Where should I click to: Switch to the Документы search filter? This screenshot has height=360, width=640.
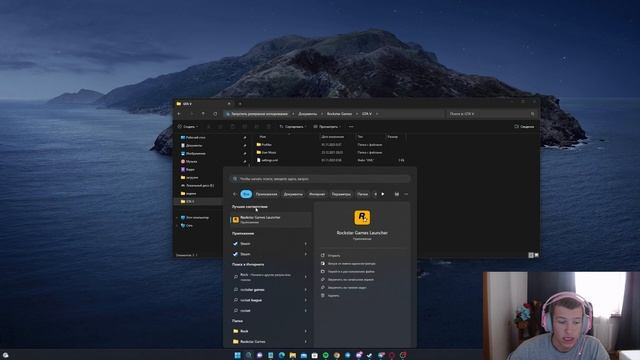point(293,194)
